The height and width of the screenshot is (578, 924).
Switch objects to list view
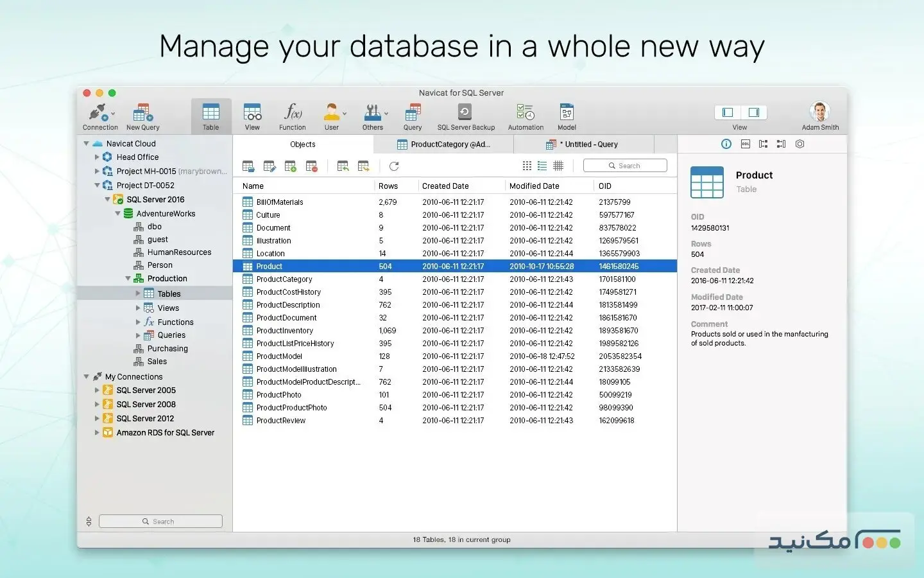pos(542,166)
